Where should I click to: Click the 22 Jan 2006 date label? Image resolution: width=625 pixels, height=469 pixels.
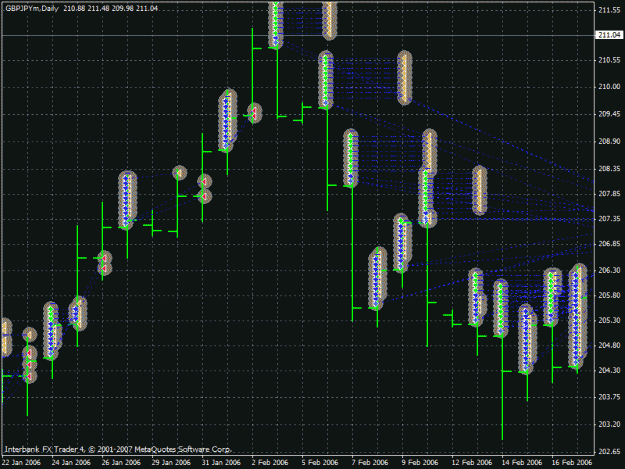pyautogui.click(x=21, y=462)
